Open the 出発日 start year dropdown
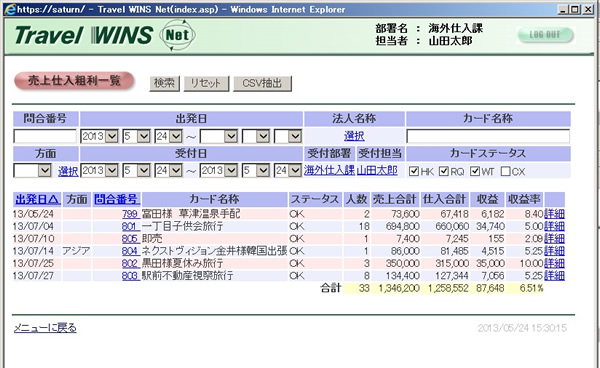This screenshot has width=600, height=368. [99, 136]
